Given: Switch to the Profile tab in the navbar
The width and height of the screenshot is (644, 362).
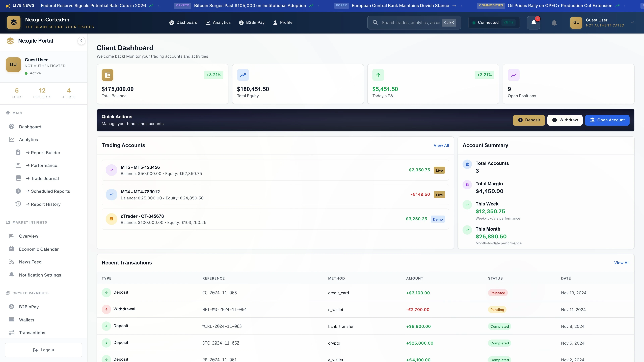Looking at the screenshot, I should pyautogui.click(x=283, y=22).
